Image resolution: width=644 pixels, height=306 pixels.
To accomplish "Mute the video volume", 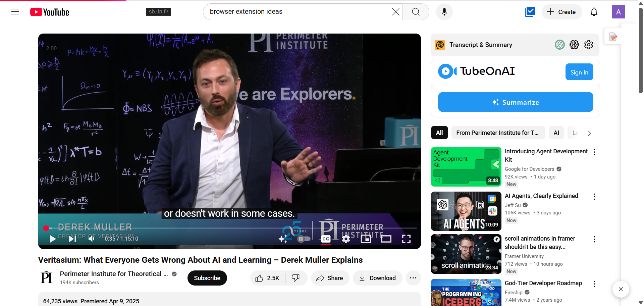I will [x=92, y=239].
